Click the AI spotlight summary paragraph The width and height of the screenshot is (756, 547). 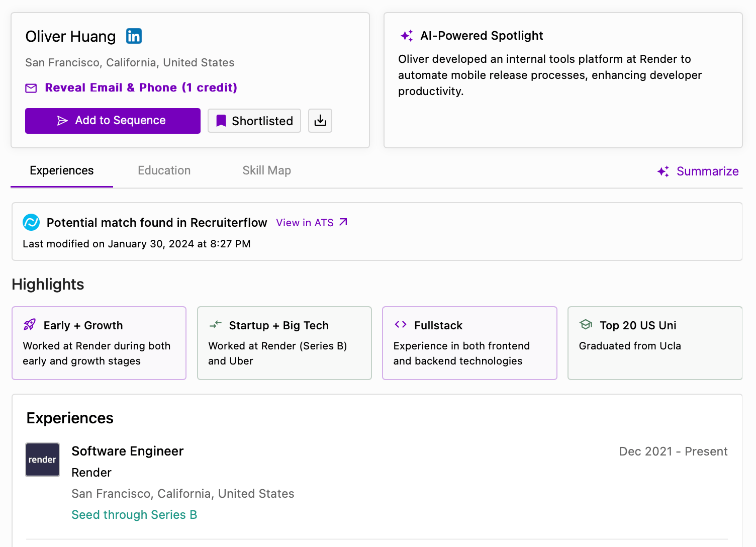(x=550, y=75)
